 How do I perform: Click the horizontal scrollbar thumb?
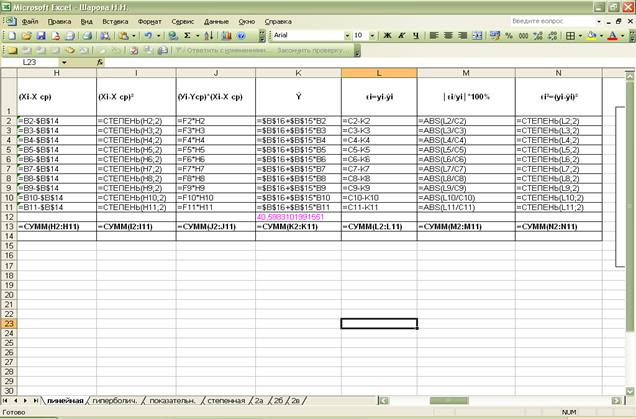pyautogui.click(x=449, y=401)
